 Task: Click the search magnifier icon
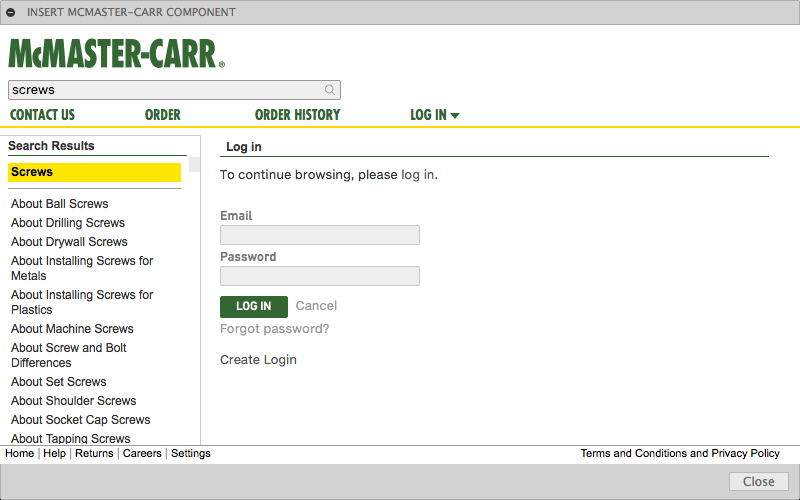tap(330, 90)
